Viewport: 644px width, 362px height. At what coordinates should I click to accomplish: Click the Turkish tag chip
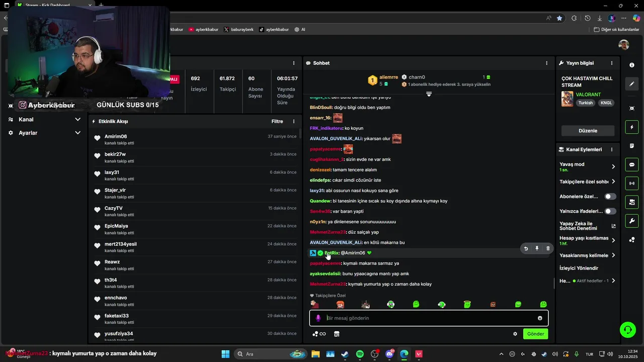tap(586, 103)
